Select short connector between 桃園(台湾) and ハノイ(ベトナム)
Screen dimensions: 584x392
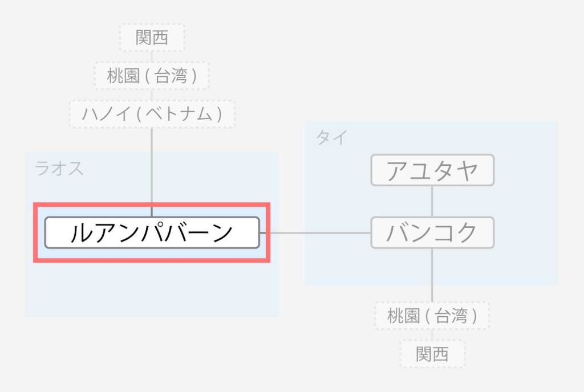[152, 95]
